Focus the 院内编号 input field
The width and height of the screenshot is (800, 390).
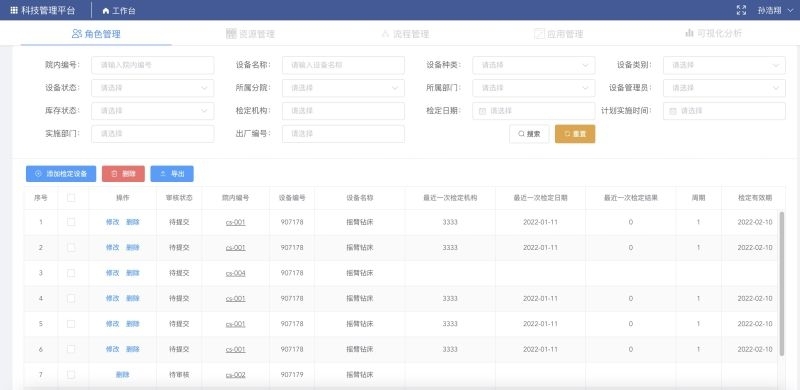(153, 65)
